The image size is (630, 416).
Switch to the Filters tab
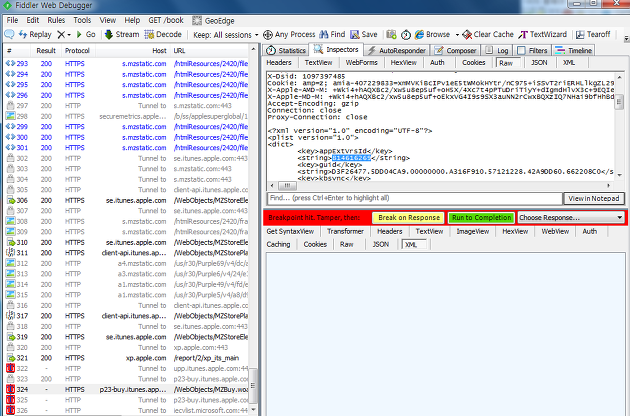tap(532, 50)
